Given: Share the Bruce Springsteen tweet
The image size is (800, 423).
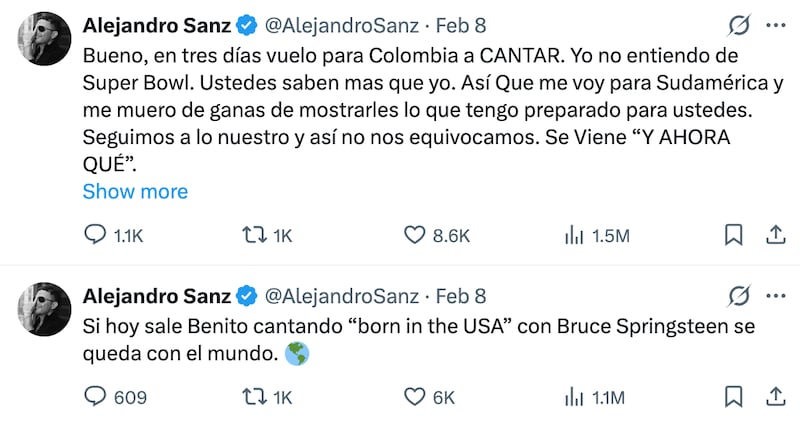Looking at the screenshot, I should point(774,397).
